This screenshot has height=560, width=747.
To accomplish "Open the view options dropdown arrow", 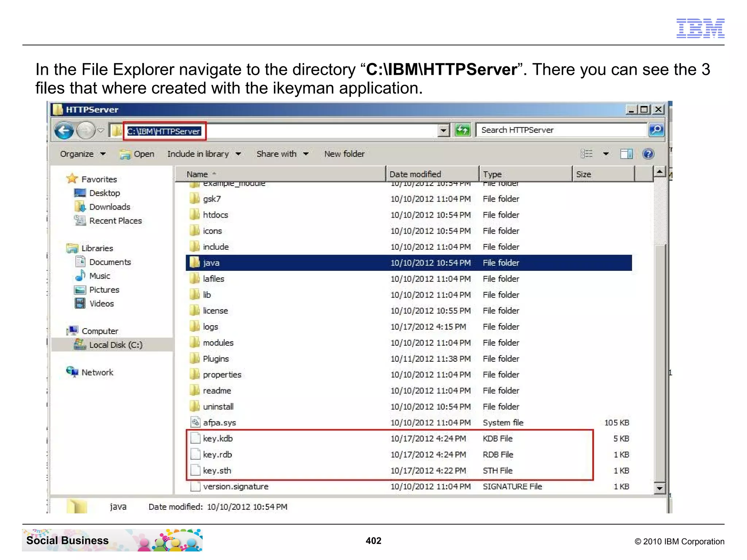I will tap(606, 154).
